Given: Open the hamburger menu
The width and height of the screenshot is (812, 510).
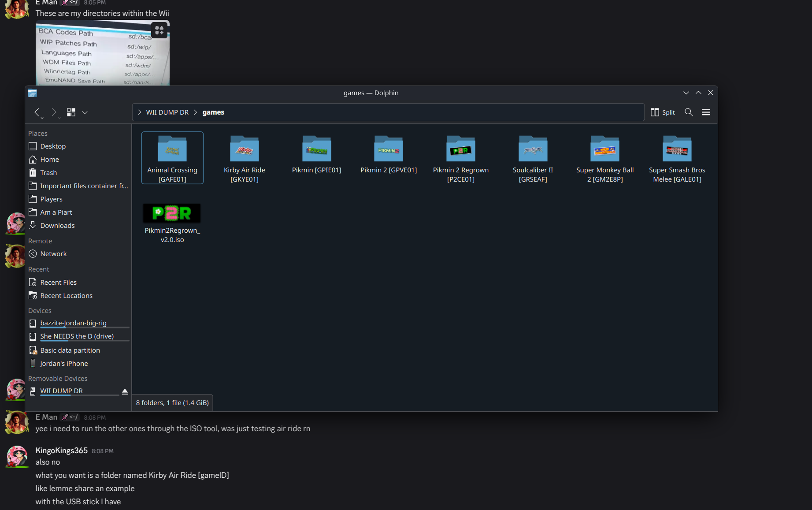Looking at the screenshot, I should (706, 112).
